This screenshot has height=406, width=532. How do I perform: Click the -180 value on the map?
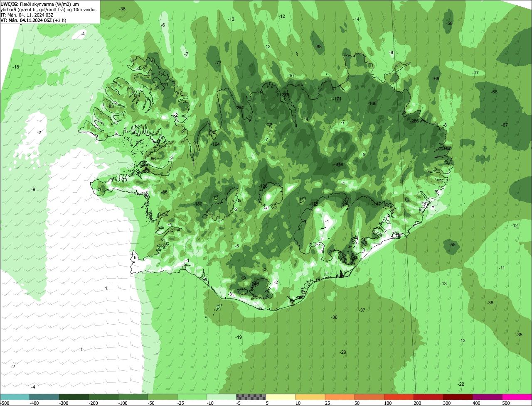[x=198, y=204]
